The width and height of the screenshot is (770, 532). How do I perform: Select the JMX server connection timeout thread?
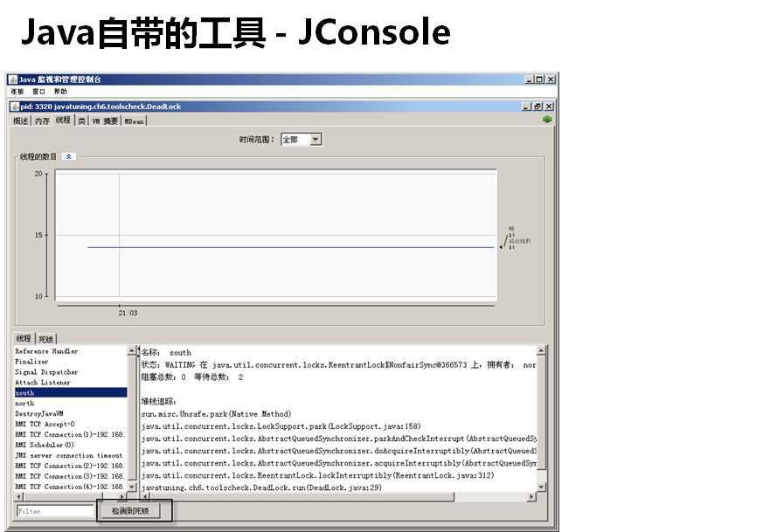tap(71, 455)
